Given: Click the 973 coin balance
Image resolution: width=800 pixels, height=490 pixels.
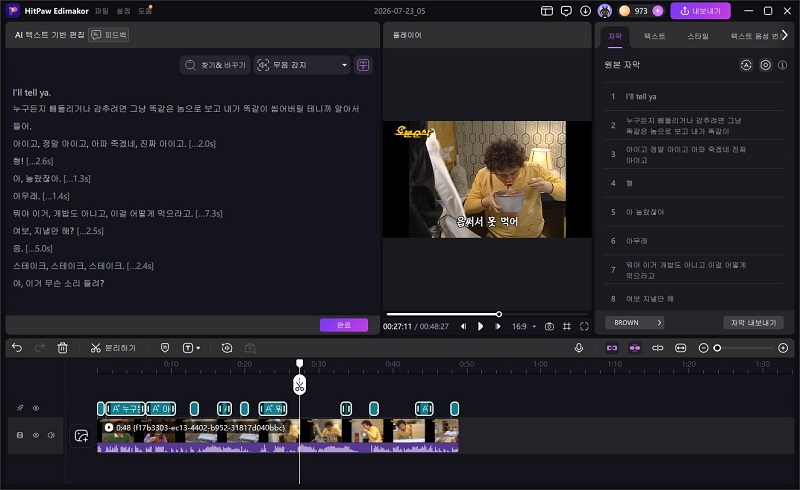Looking at the screenshot, I should coord(641,11).
